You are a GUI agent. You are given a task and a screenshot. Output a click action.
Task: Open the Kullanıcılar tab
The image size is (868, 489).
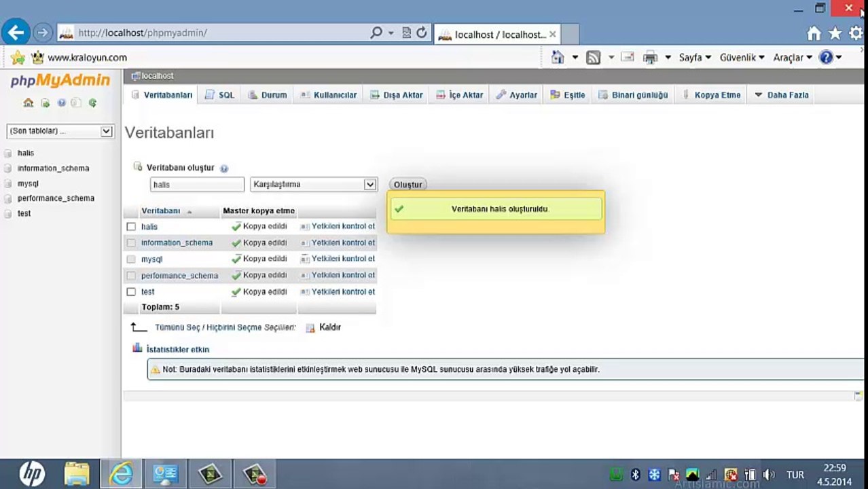(328, 95)
